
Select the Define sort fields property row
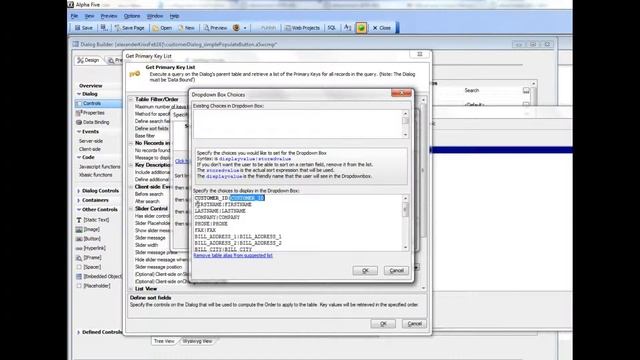click(151, 129)
